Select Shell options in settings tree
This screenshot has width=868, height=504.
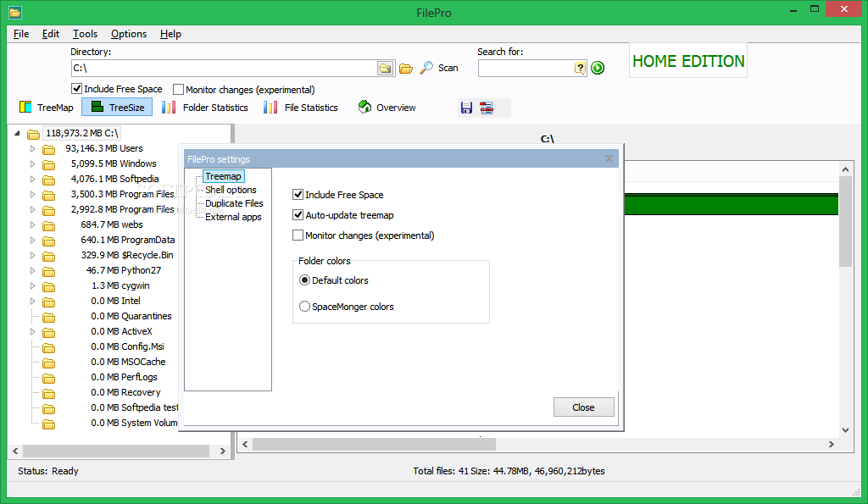[x=231, y=190]
